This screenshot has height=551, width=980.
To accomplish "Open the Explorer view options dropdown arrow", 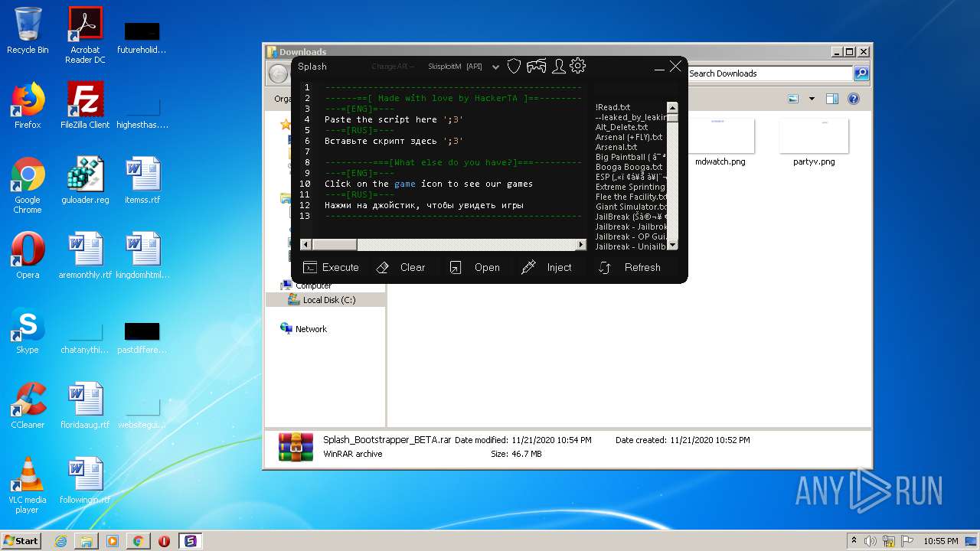I will 812,99.
